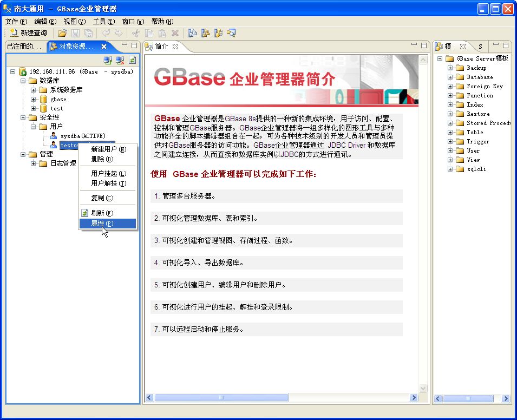Click the green refresh icon in object explorer
Viewport: 517px width, 420px height.
(133, 60)
